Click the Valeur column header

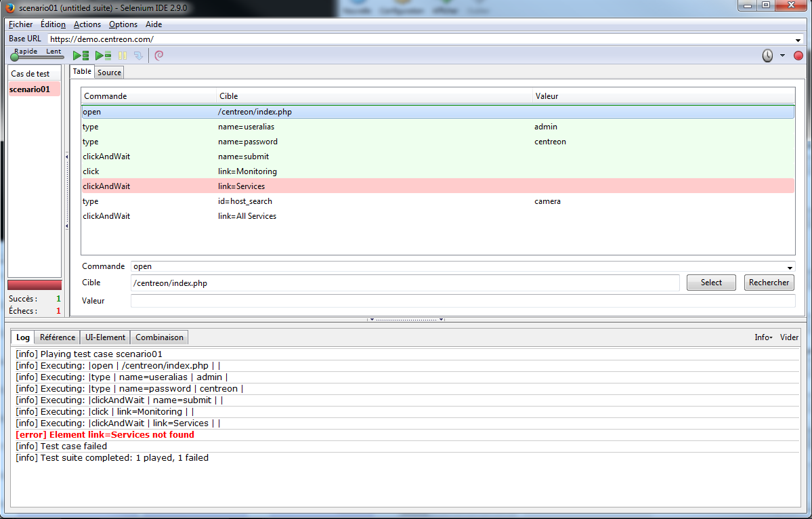(x=664, y=96)
